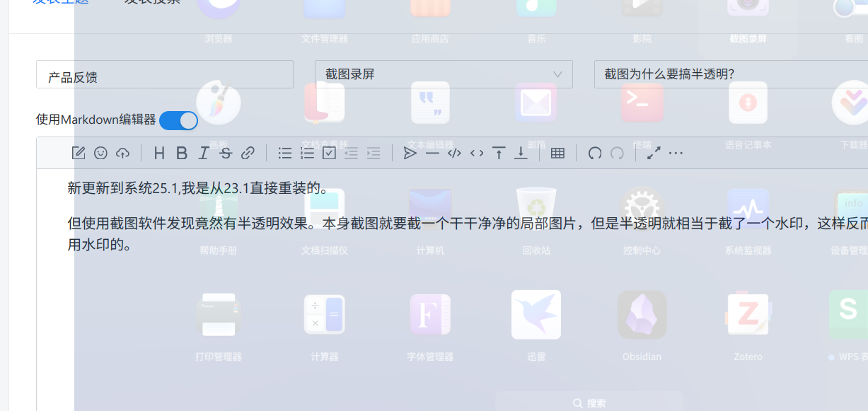Insert line before with up-arrow icon
Screen dimensions: 868x411
click(x=499, y=153)
